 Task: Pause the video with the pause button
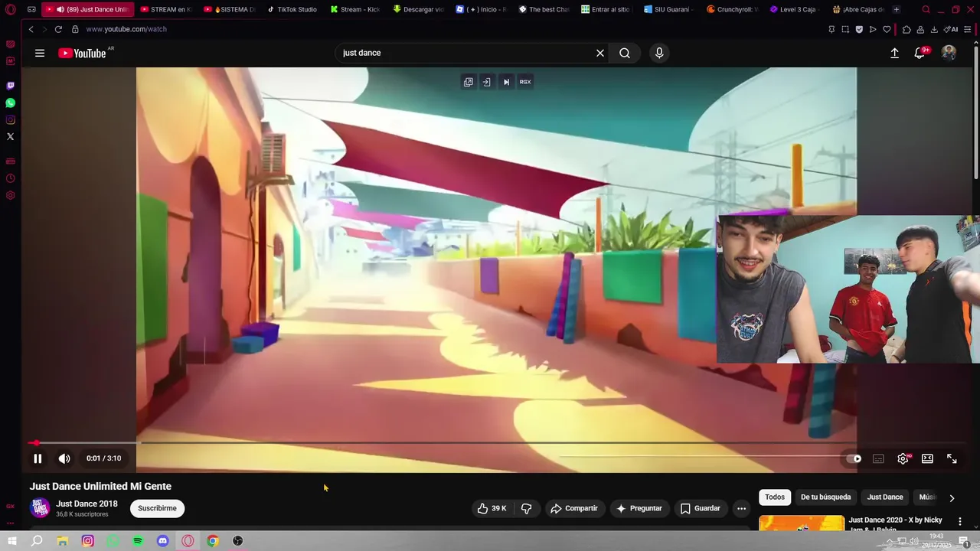tap(38, 458)
